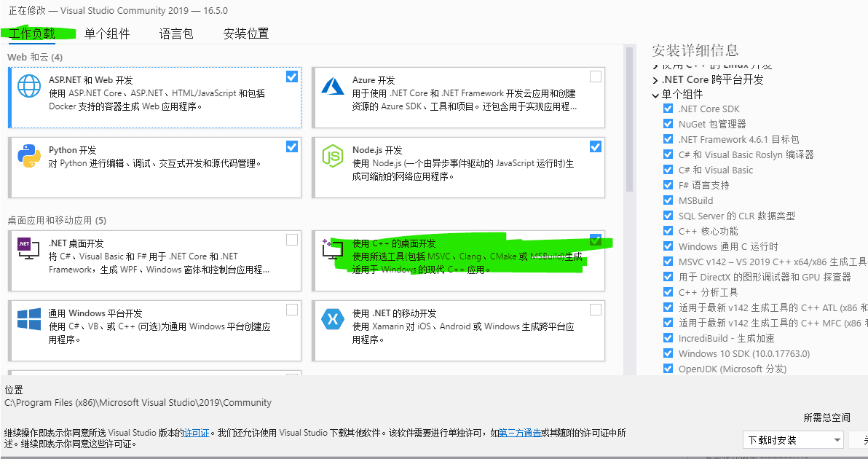Toggle 用于 DirectX 的图形调试器 checkbox
The image size is (868, 459).
pos(668,277)
